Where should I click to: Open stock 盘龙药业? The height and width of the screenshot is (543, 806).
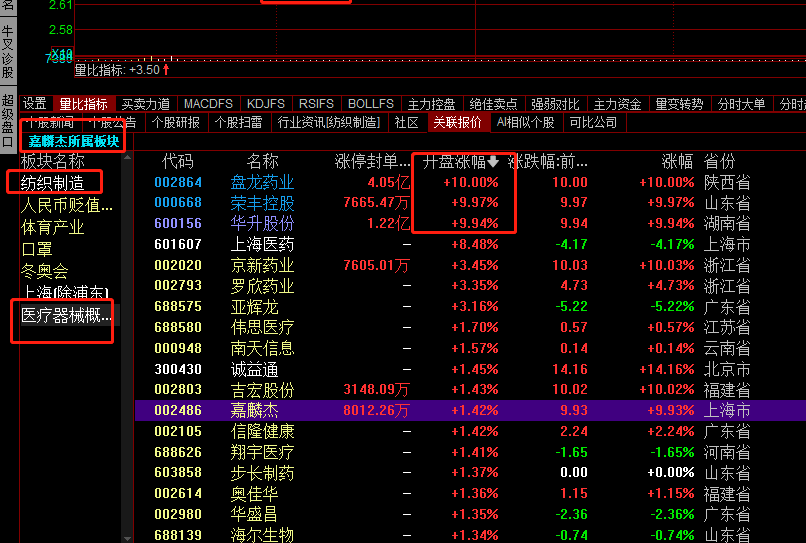pyautogui.click(x=262, y=182)
